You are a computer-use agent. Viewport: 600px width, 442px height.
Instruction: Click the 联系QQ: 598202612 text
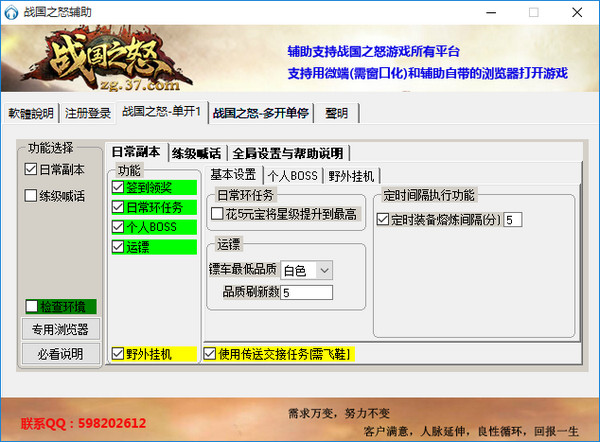(83, 423)
